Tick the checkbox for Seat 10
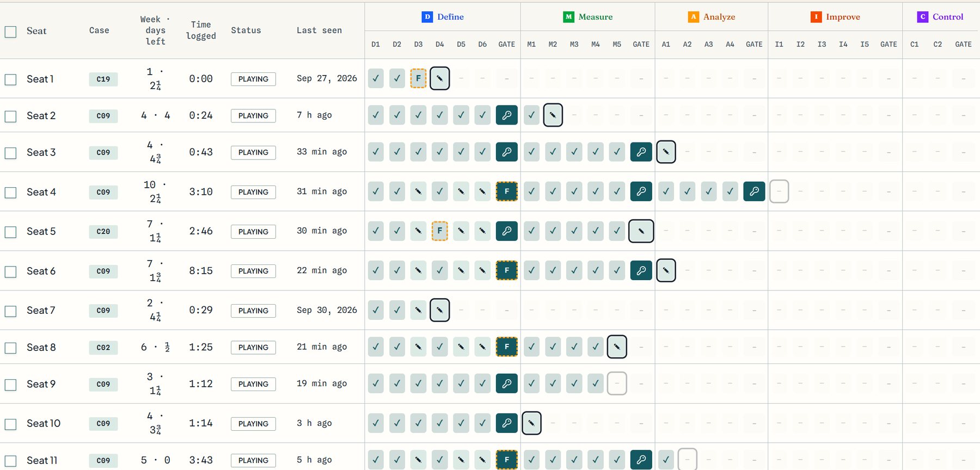Viewport: 980px width, 470px height. pyautogui.click(x=10, y=424)
